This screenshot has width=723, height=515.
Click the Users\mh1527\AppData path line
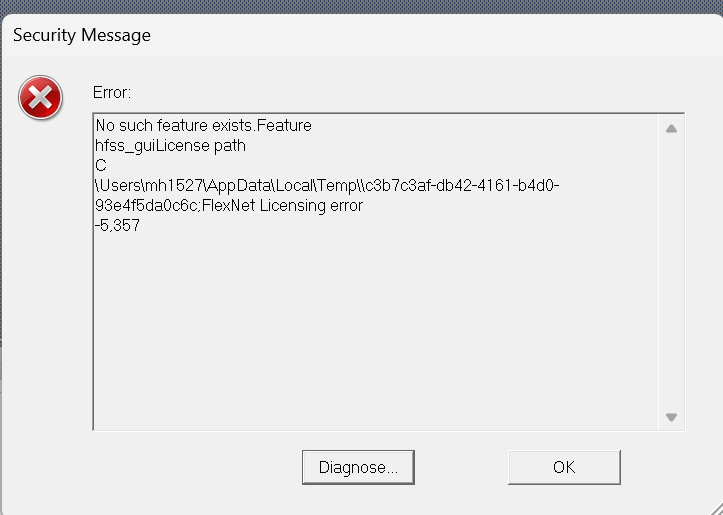(327, 185)
